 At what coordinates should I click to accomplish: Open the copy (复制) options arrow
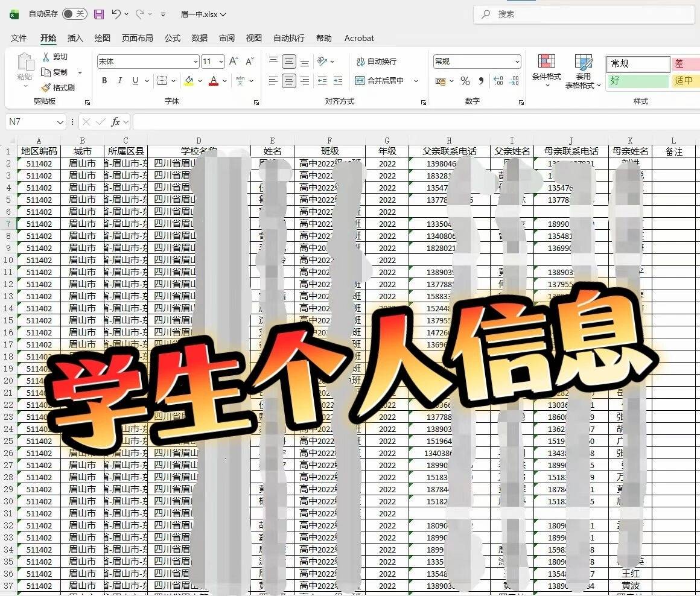(x=80, y=72)
